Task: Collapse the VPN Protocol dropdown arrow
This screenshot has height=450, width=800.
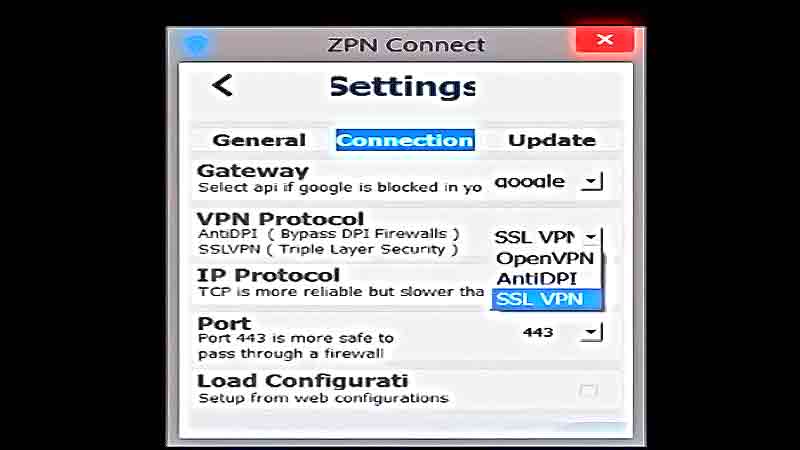Action: 592,237
